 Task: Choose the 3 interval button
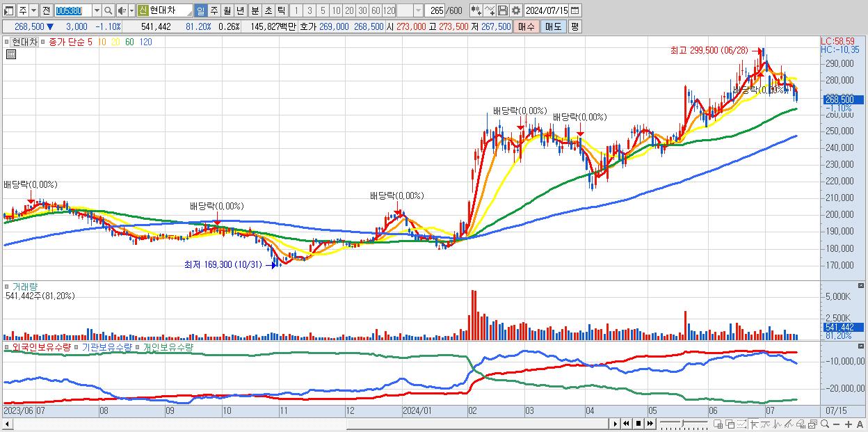310,10
